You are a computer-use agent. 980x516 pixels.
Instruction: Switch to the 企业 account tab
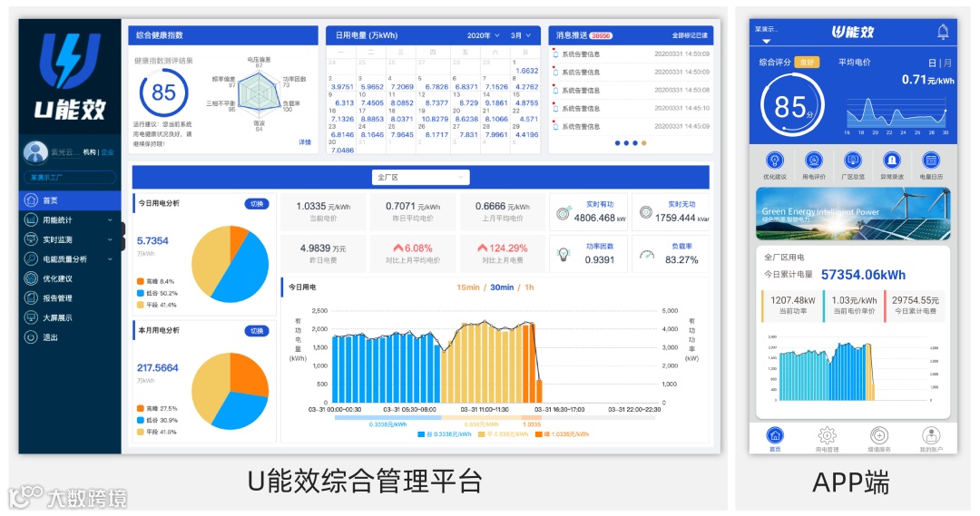pos(107,152)
